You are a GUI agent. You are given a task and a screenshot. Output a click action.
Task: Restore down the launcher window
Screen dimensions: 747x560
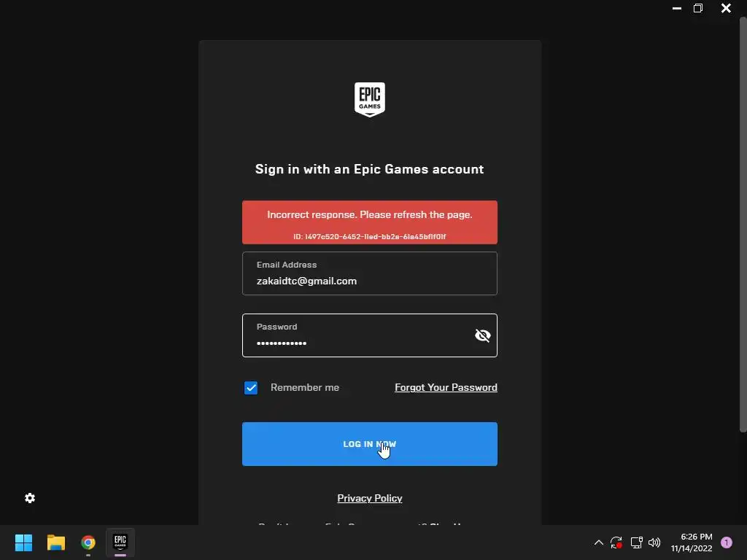tap(698, 8)
